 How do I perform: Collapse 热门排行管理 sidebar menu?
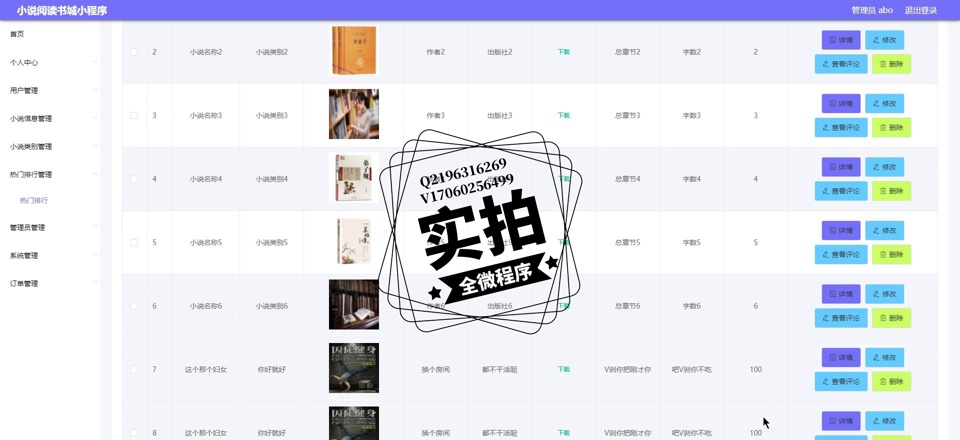point(50,174)
